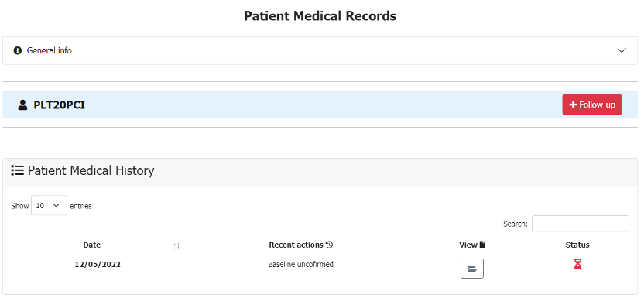Click the user icon next to PLT20PCI
The width and height of the screenshot is (644, 305).
[22, 105]
